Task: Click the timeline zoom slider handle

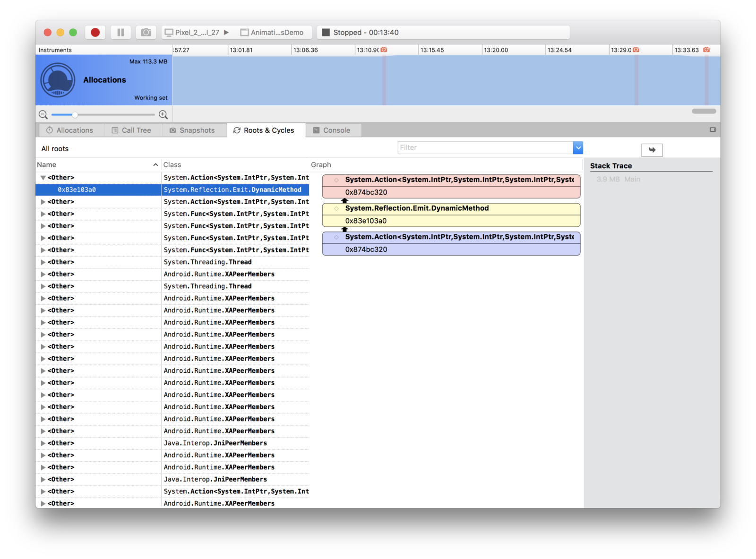Action: 75,114
